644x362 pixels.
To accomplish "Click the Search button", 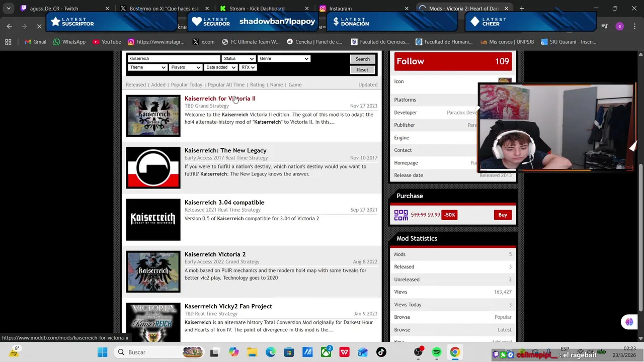I will coord(363,59).
